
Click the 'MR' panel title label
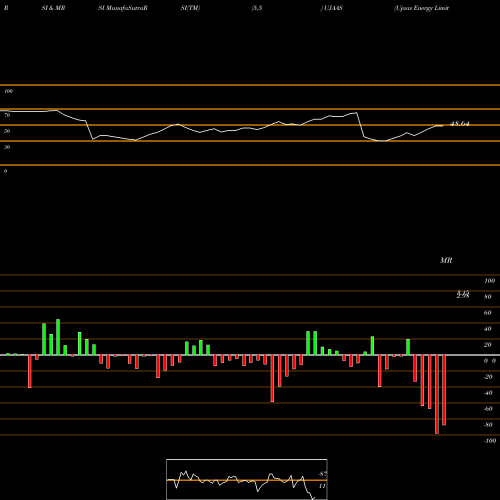tap(446, 260)
